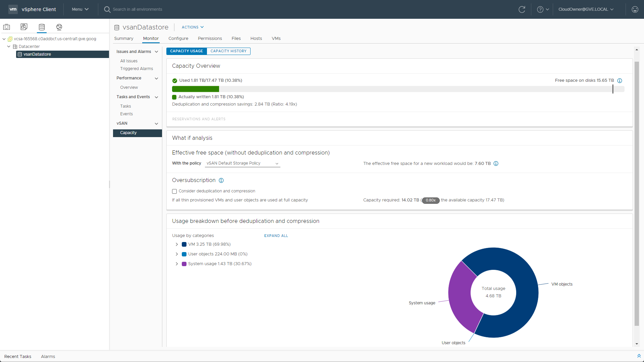This screenshot has width=644, height=362.
Task: Click the vm logo in header
Action: coord(13,9)
